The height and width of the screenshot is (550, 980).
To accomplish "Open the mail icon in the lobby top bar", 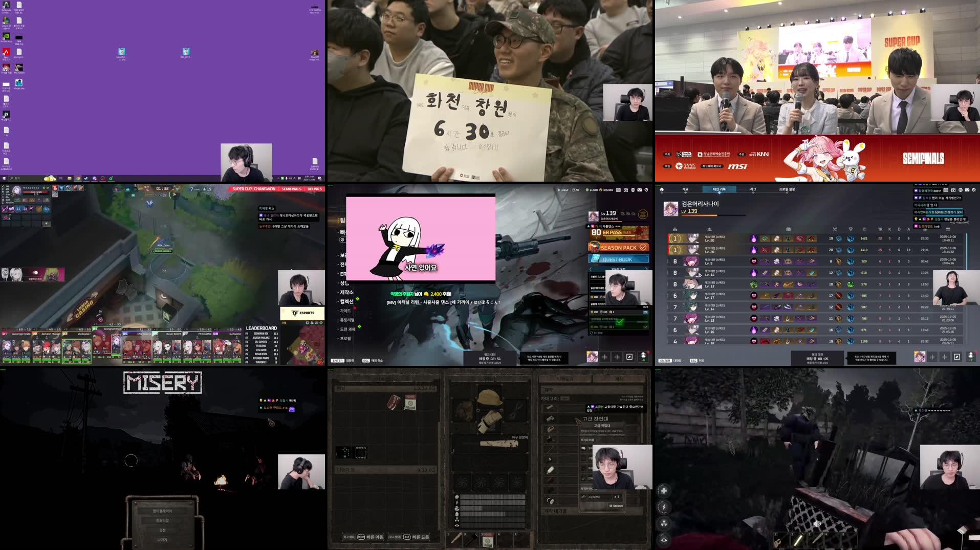I will 639,190.
